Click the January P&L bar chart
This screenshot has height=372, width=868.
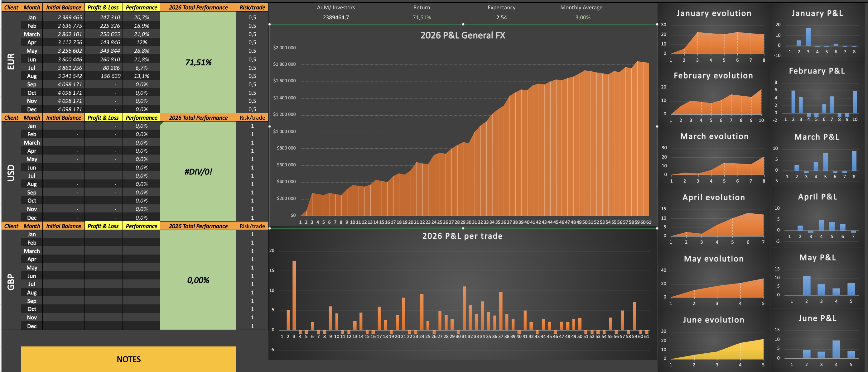pos(817,33)
